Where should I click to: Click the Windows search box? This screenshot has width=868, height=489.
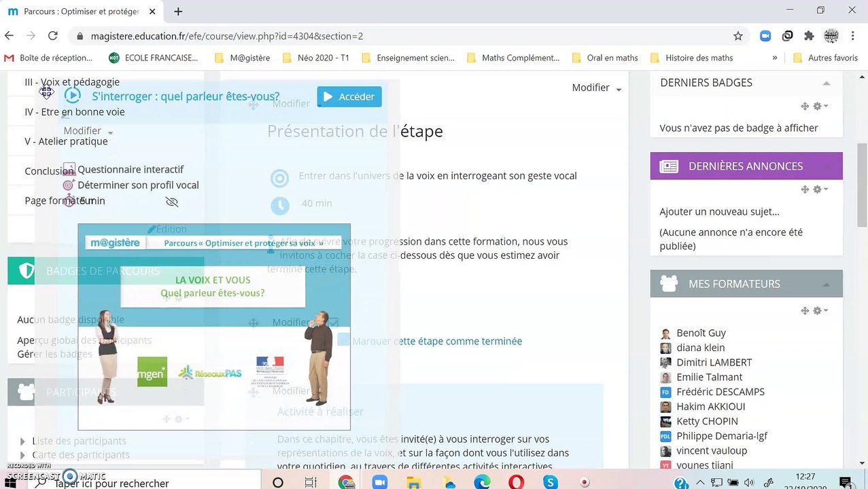146,483
